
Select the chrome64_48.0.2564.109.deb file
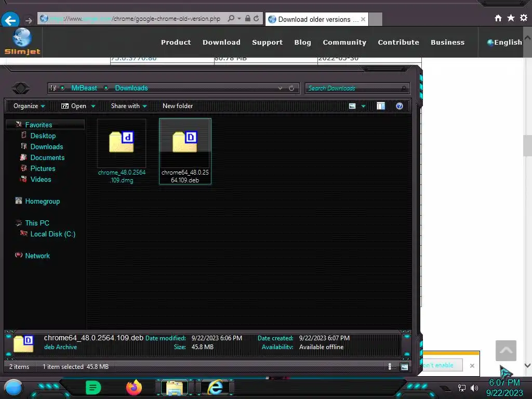coord(185,151)
